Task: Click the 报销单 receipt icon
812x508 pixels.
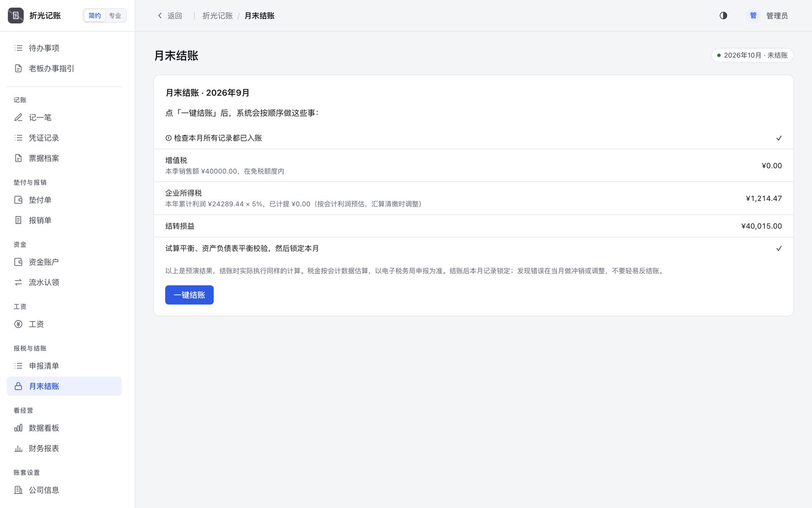Action: (18, 220)
